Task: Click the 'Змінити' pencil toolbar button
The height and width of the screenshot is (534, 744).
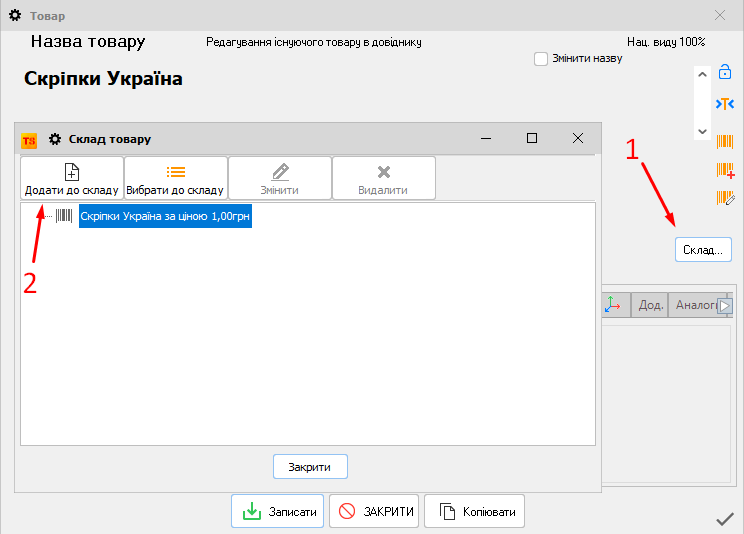Action: (x=280, y=178)
